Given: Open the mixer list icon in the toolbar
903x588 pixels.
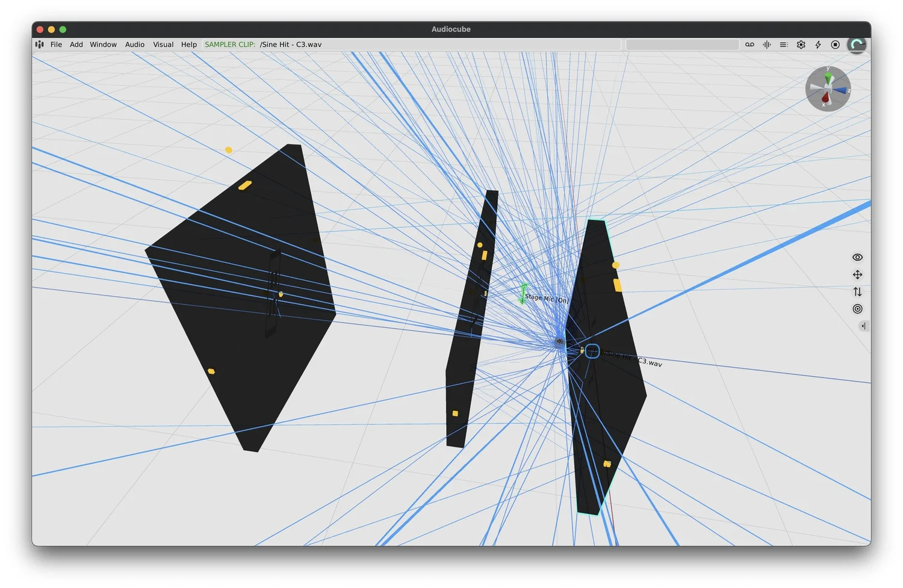Looking at the screenshot, I should tap(783, 45).
